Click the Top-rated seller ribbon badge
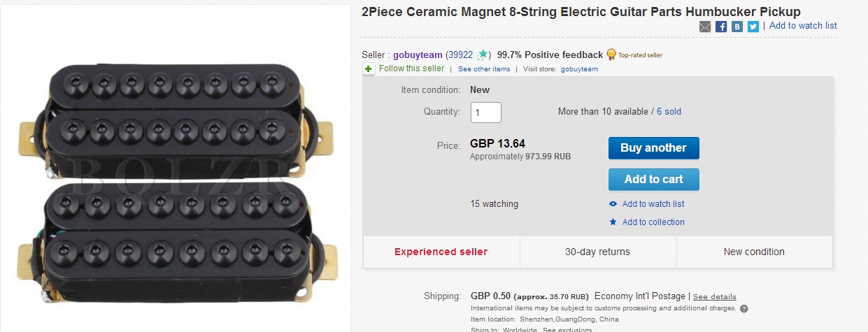 pos(611,55)
